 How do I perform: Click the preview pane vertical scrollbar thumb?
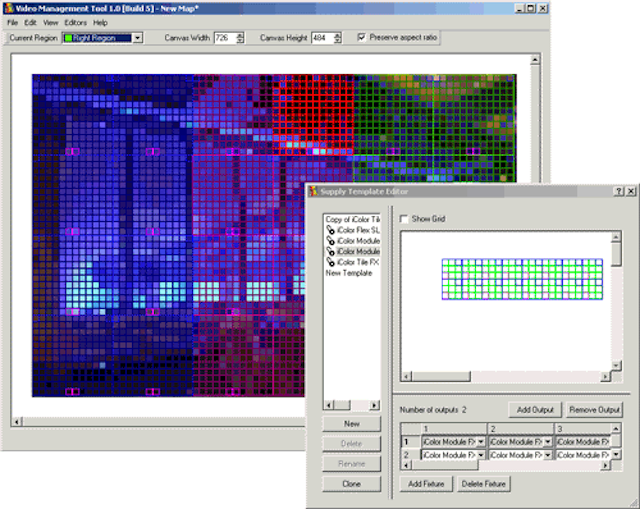click(x=616, y=253)
